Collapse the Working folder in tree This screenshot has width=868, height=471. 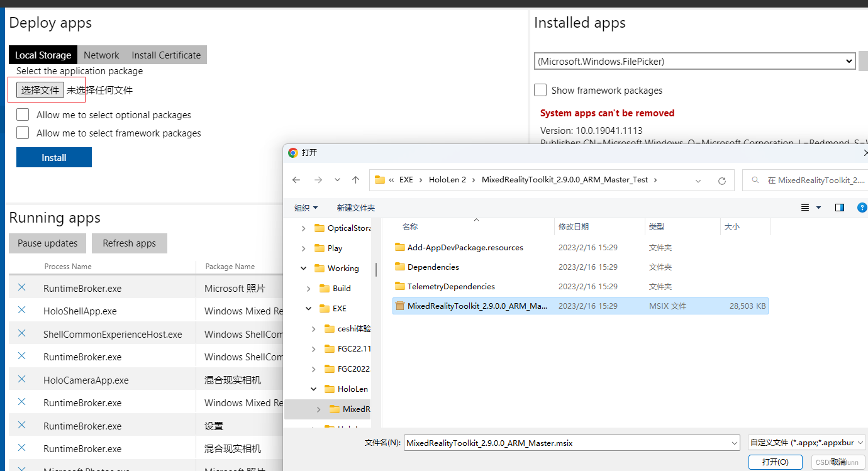(304, 268)
